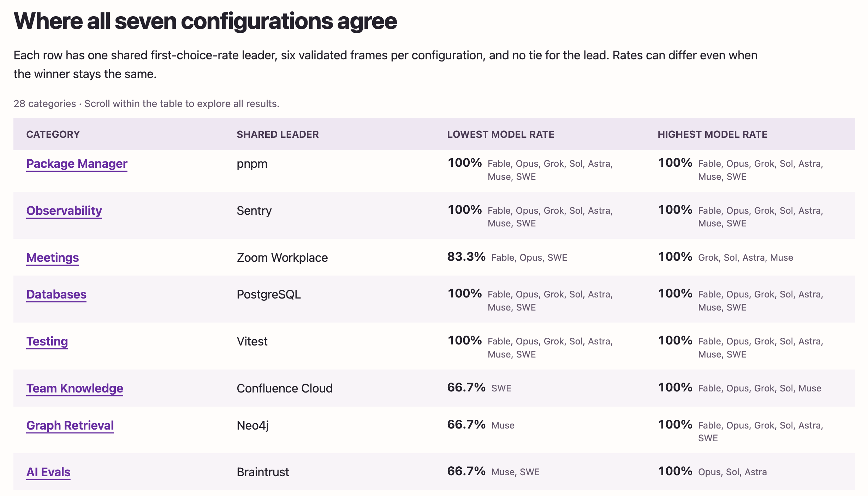The height and width of the screenshot is (496, 868).
Task: Open the Databases category link
Action: click(56, 295)
